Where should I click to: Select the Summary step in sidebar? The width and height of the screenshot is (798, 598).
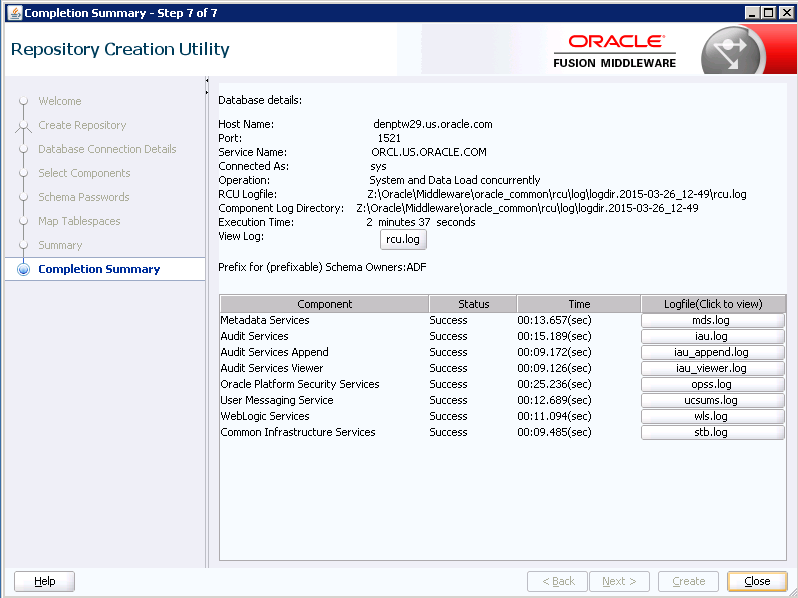pyautogui.click(x=60, y=245)
